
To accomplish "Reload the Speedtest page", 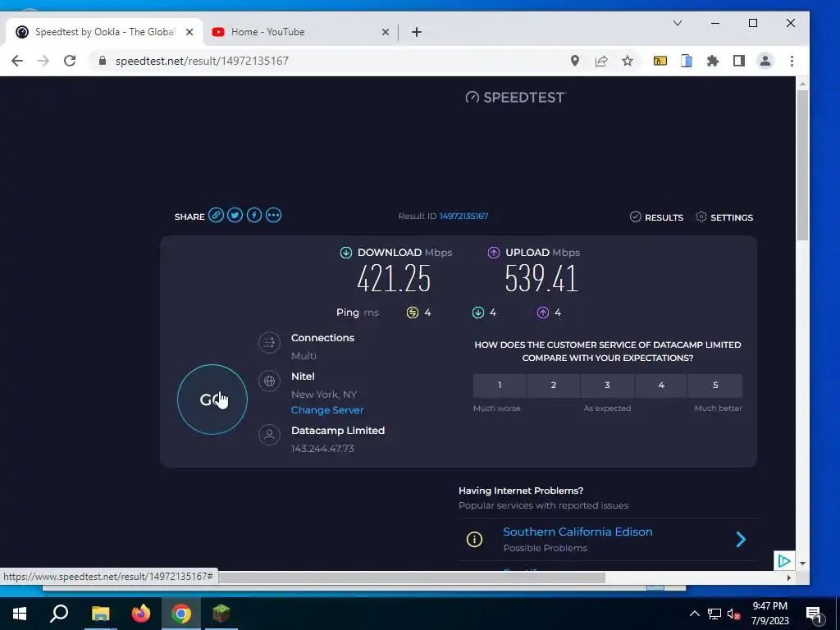I will pyautogui.click(x=70, y=61).
